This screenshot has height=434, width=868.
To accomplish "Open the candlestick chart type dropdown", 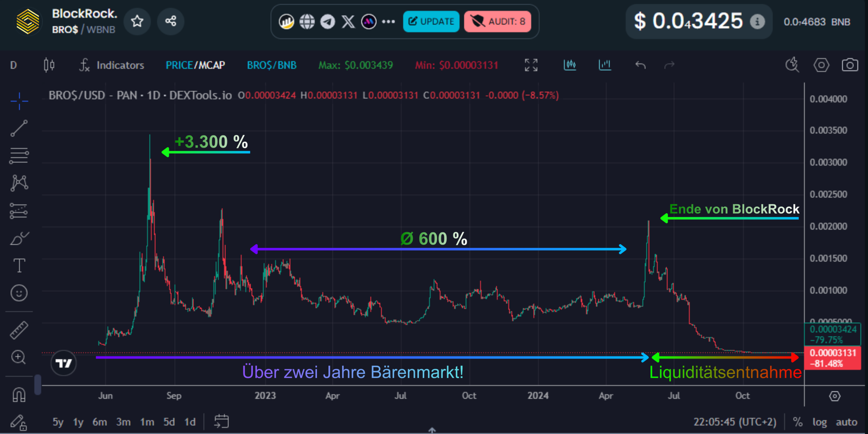I will [x=49, y=65].
